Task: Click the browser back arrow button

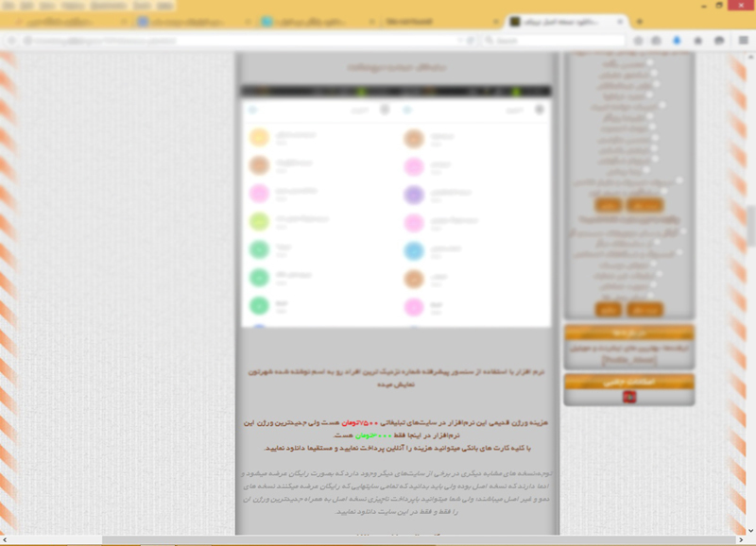Action: coord(12,41)
